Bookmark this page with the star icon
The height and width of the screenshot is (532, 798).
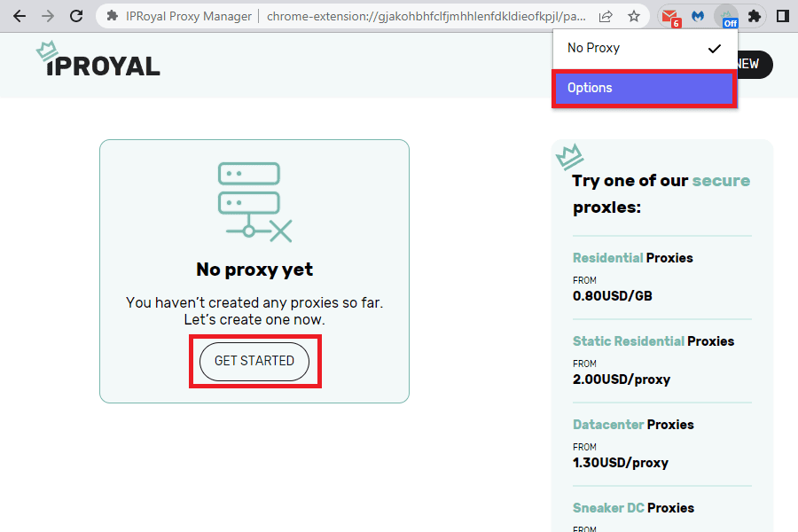point(634,16)
